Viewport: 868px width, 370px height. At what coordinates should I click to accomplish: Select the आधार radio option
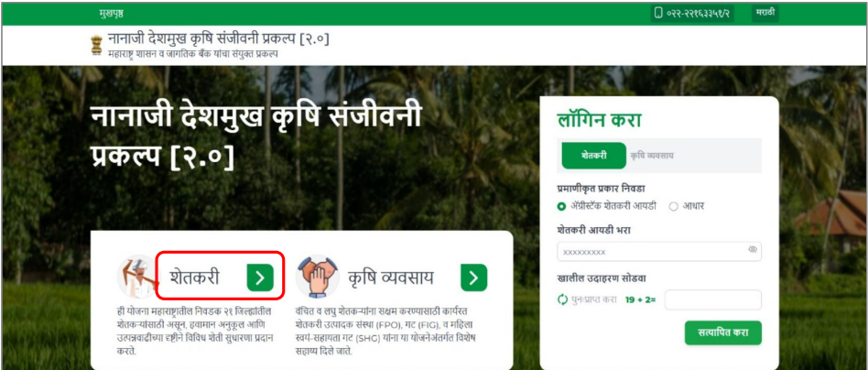coord(673,207)
